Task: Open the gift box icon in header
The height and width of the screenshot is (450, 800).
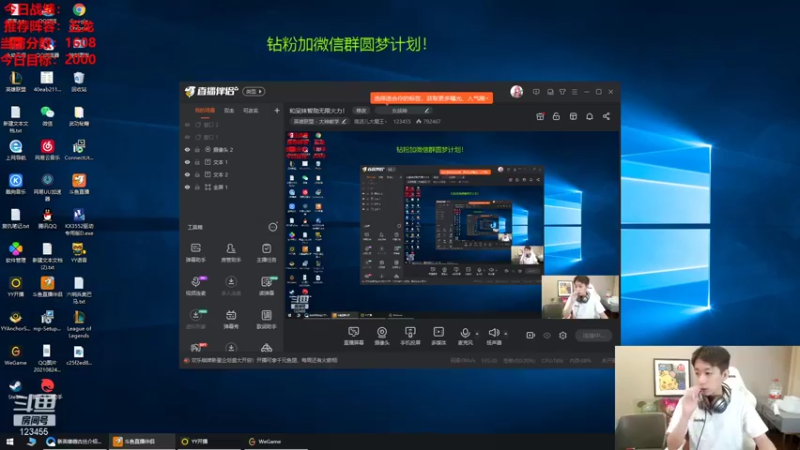Action: coord(540,116)
